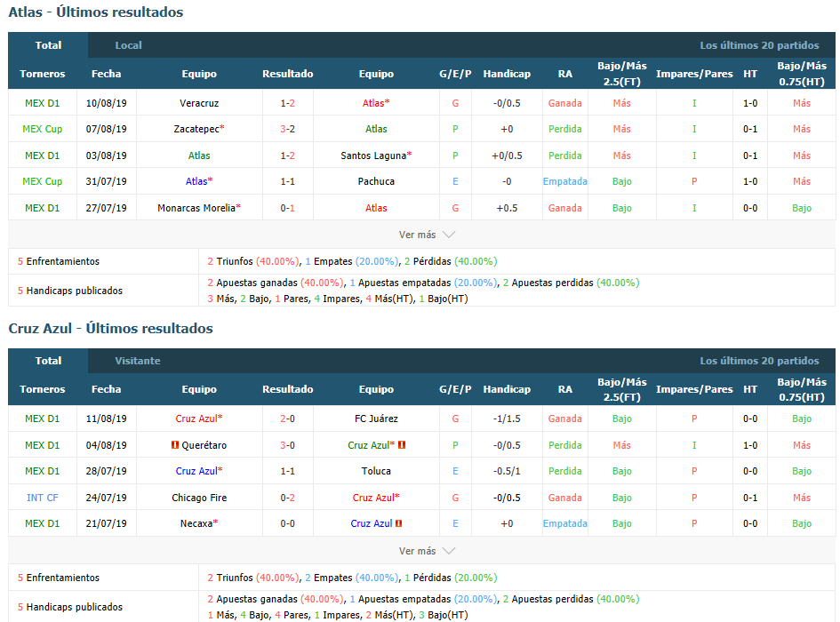Click the date 10/08/19

[106, 103]
